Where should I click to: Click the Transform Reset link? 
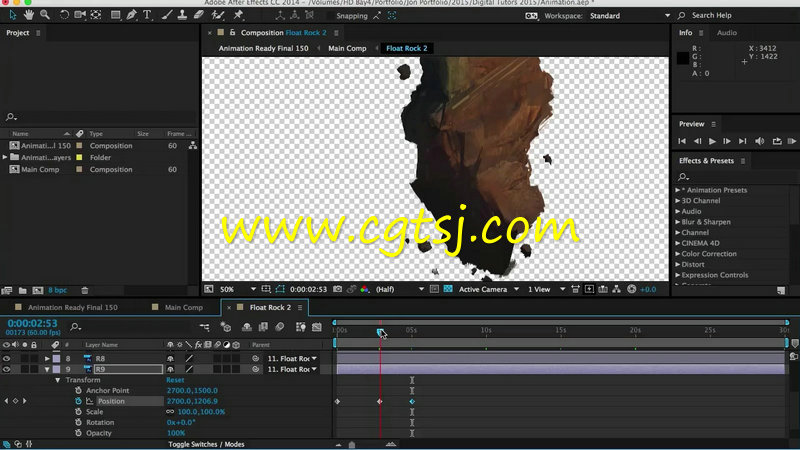coord(175,380)
